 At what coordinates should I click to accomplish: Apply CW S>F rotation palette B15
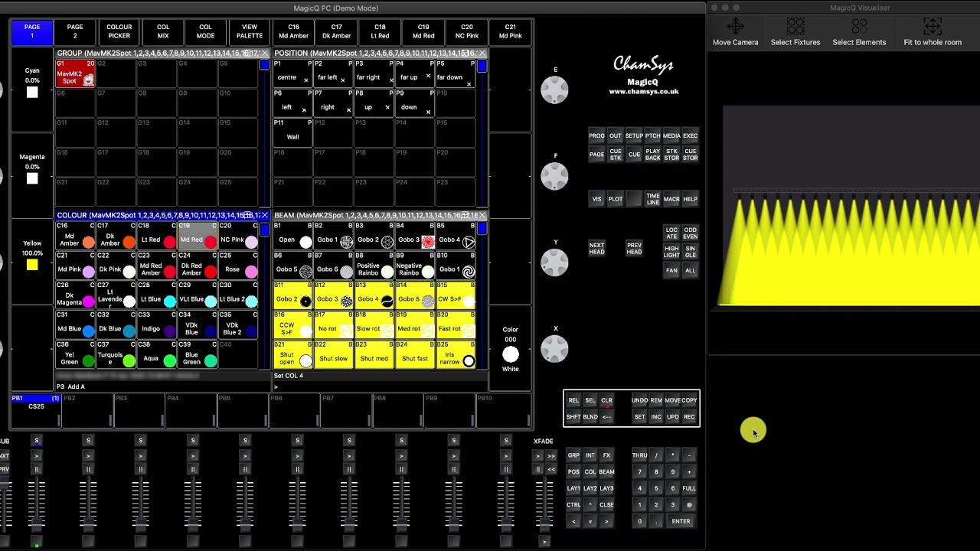(x=456, y=296)
